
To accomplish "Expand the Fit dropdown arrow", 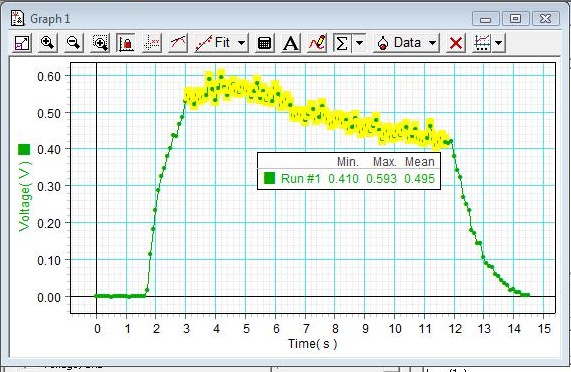I will coord(241,43).
